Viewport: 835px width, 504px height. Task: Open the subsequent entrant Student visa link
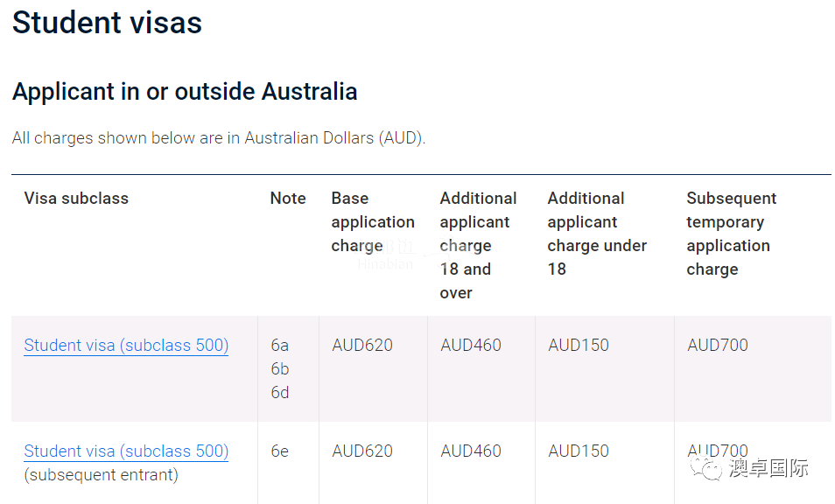tap(126, 451)
